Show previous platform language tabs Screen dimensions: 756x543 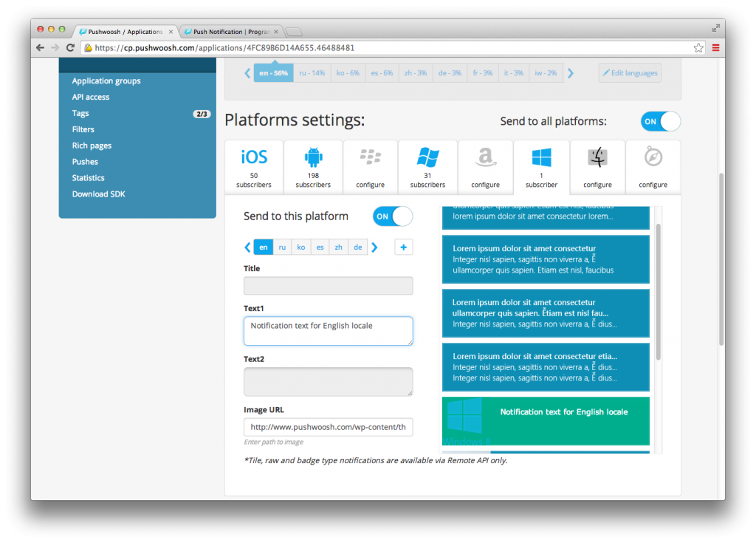click(247, 247)
